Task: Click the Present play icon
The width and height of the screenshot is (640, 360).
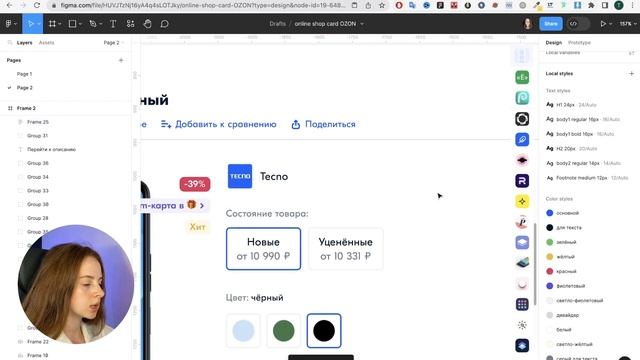Action: [603, 24]
